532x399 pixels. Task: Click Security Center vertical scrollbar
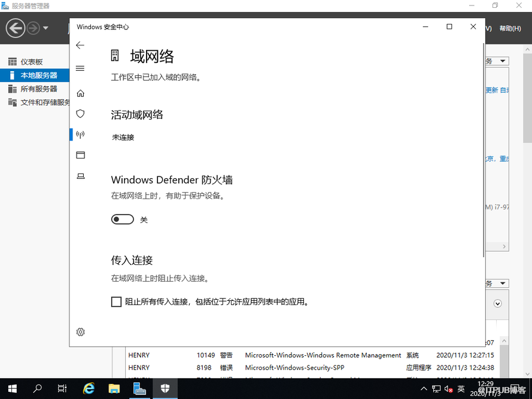coord(484,150)
